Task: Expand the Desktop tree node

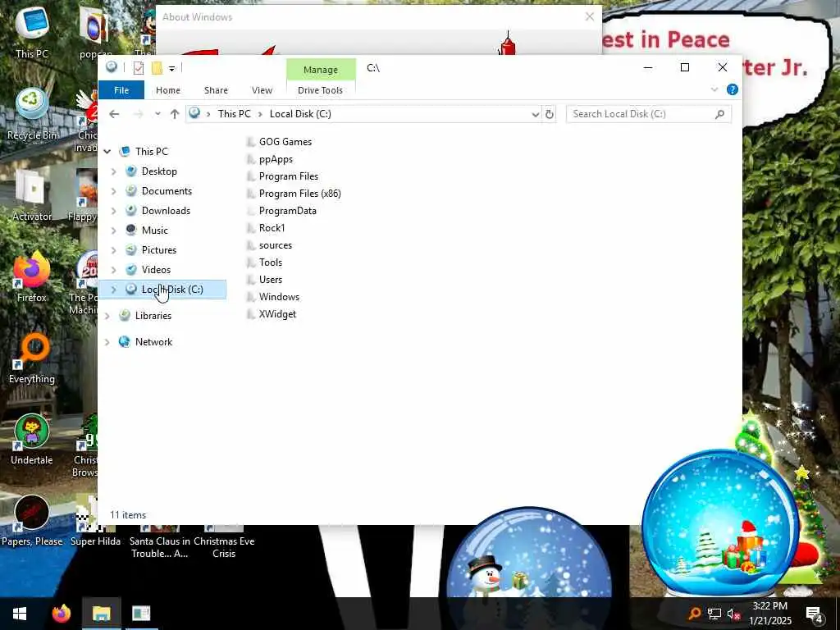Action: pyautogui.click(x=113, y=171)
